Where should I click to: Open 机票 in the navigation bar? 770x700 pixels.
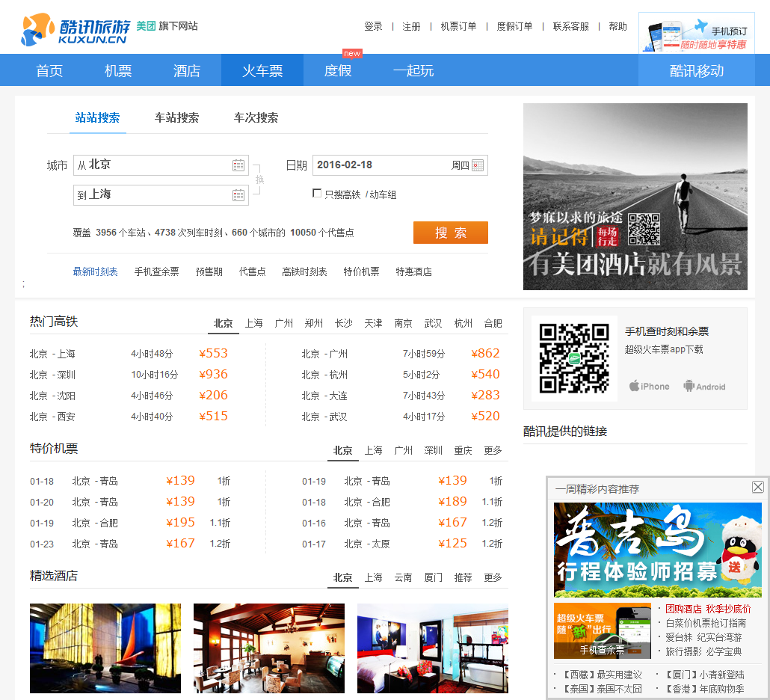tap(118, 71)
